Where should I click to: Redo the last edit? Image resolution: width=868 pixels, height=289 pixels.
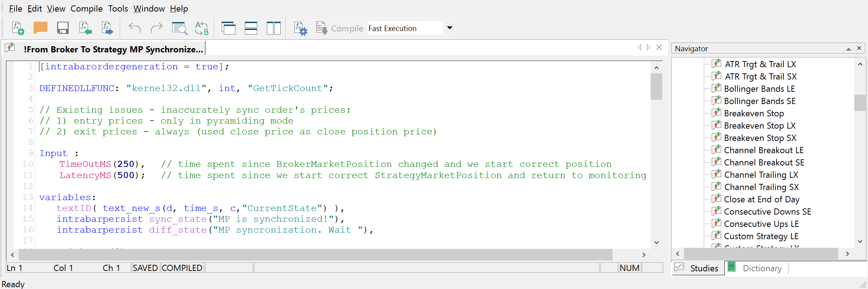(156, 28)
